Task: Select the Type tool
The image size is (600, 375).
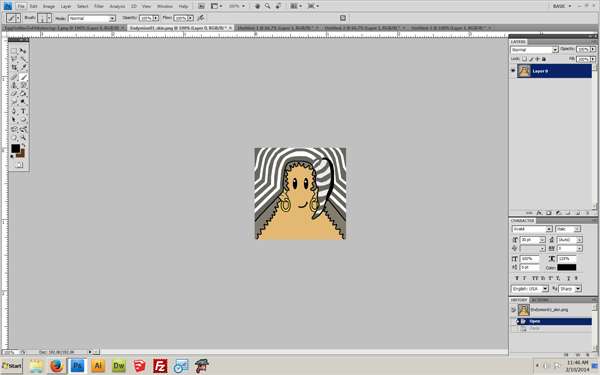Action: pyautogui.click(x=23, y=111)
